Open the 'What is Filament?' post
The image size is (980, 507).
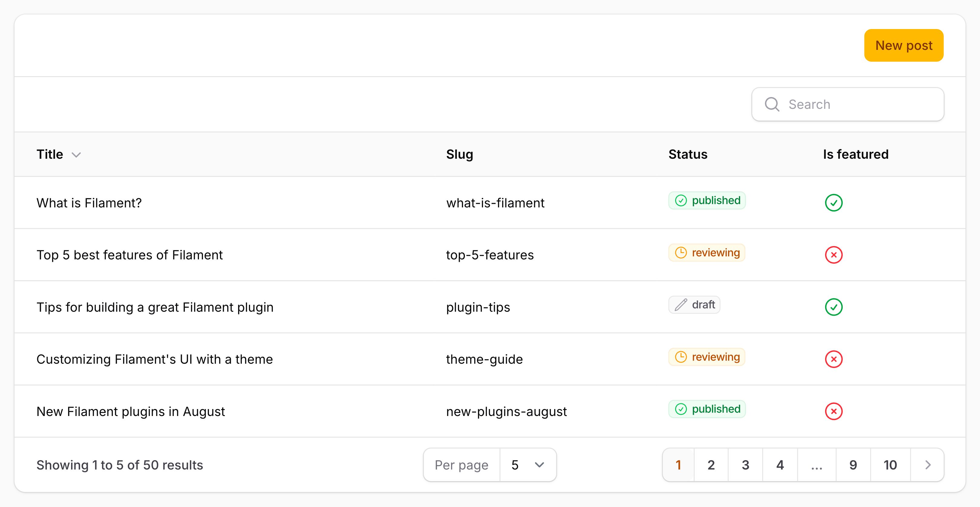click(x=89, y=203)
